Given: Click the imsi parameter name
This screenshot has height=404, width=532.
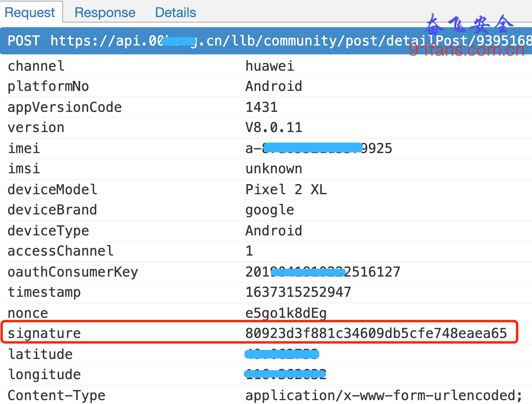Looking at the screenshot, I should (24, 169).
